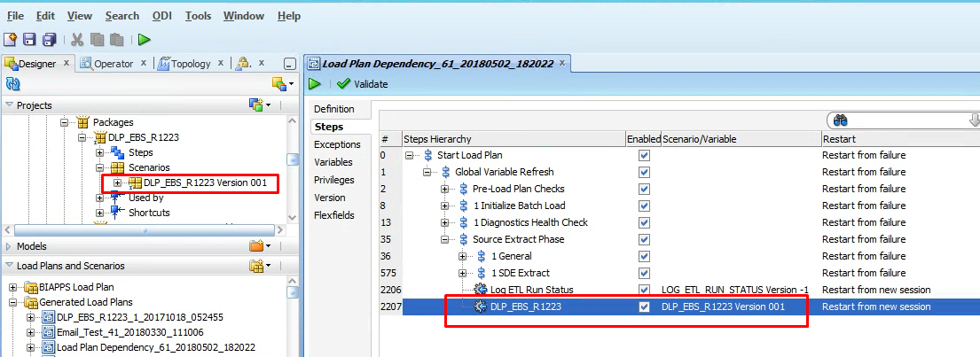This screenshot has width=980, height=357.
Task: Expand the 1 SDE Extract step
Action: click(x=463, y=273)
